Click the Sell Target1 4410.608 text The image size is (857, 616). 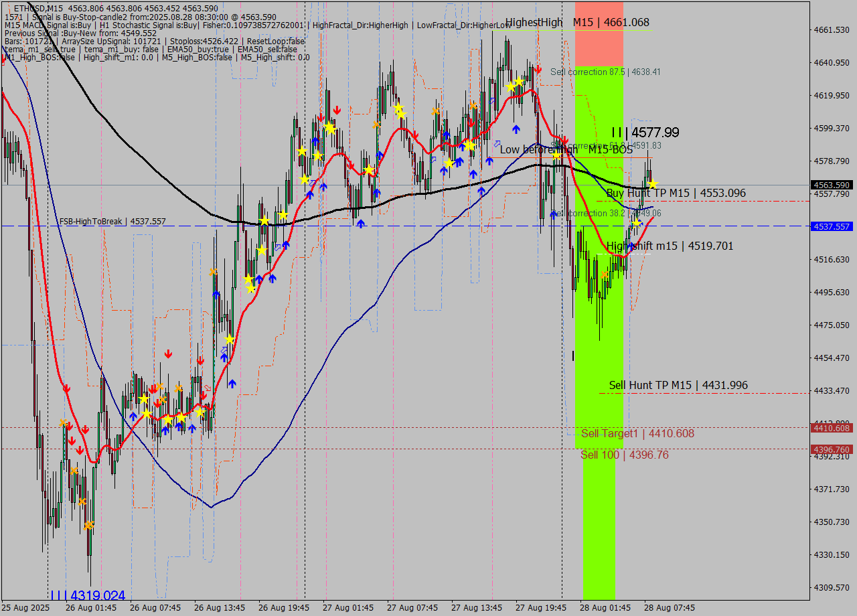pos(637,434)
